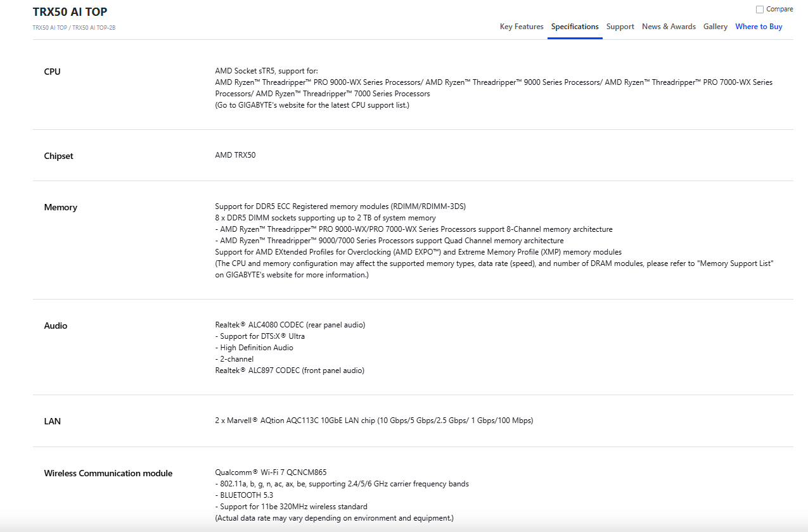The height and width of the screenshot is (532, 808).
Task: Click the latest CPU support list note
Action: point(312,105)
